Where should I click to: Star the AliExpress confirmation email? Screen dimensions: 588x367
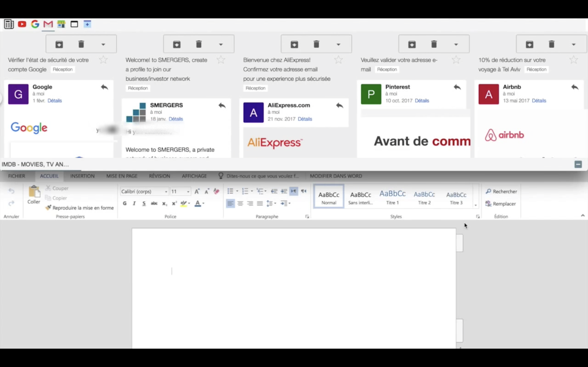[x=338, y=60]
